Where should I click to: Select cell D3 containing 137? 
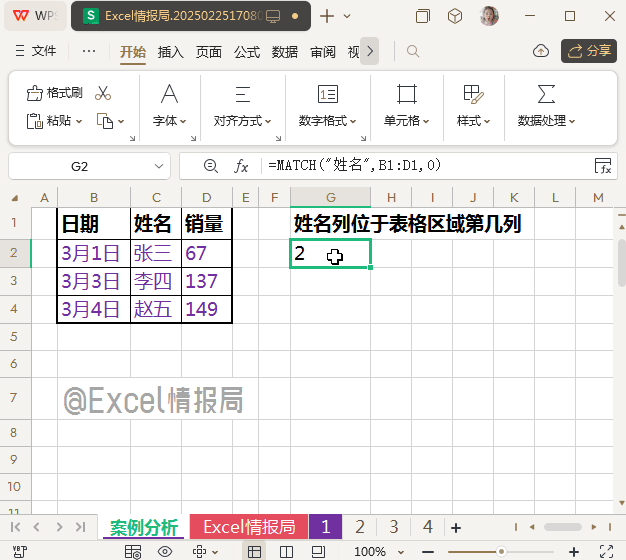coord(206,281)
